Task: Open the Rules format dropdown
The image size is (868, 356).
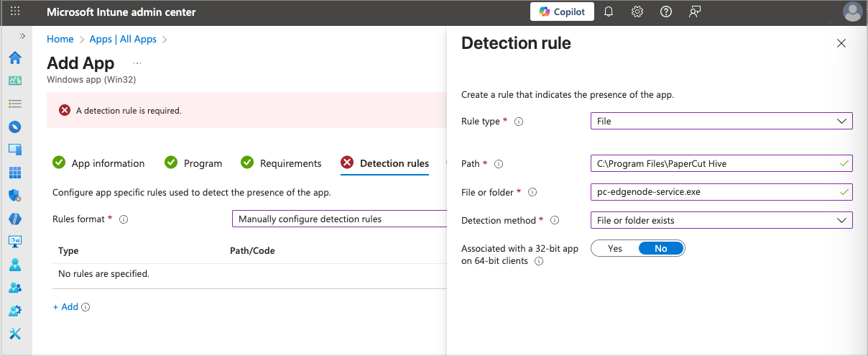Action: pos(339,219)
